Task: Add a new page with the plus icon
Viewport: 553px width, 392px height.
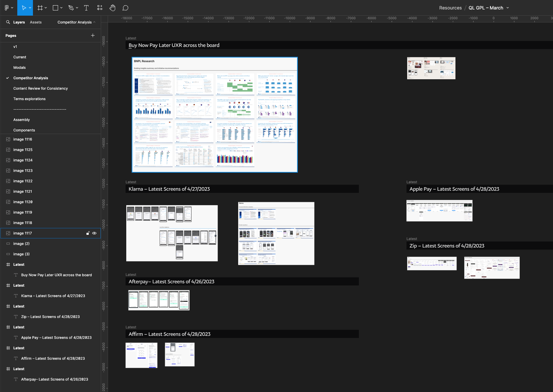Action: coord(93,35)
